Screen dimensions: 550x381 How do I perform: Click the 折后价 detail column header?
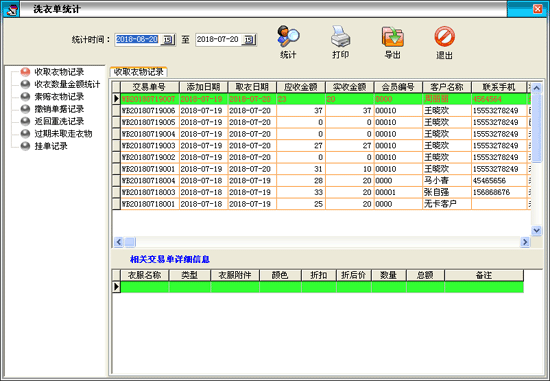coord(354,275)
